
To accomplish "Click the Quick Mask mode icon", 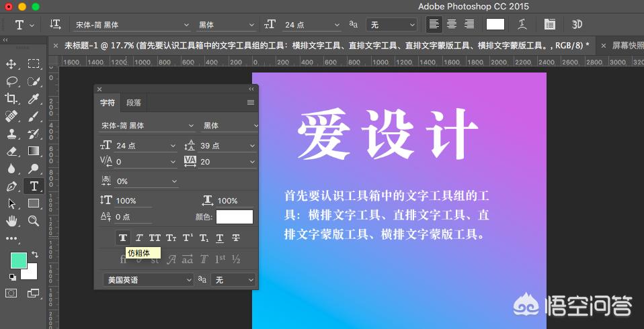I will pos(11,293).
